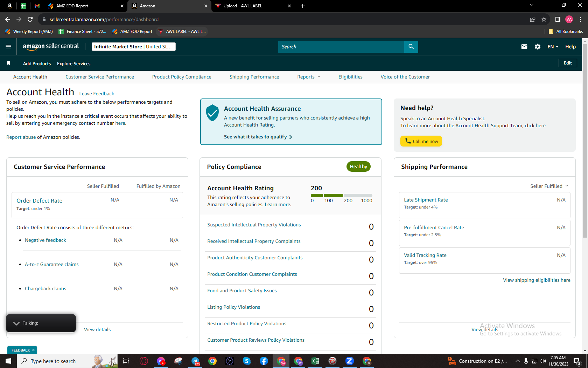Image resolution: width=588 pixels, height=368 pixels.
Task: Expand the Reports dropdown menu
Action: [x=309, y=77]
